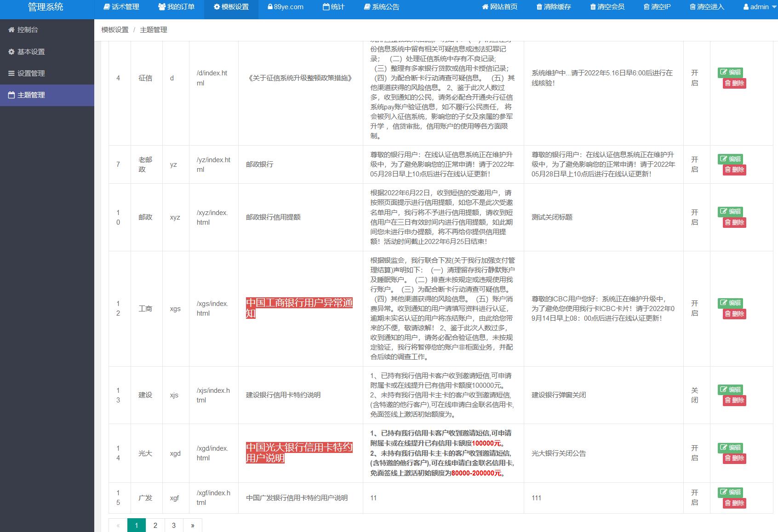Open 控制台 in the sidebar

[47, 30]
